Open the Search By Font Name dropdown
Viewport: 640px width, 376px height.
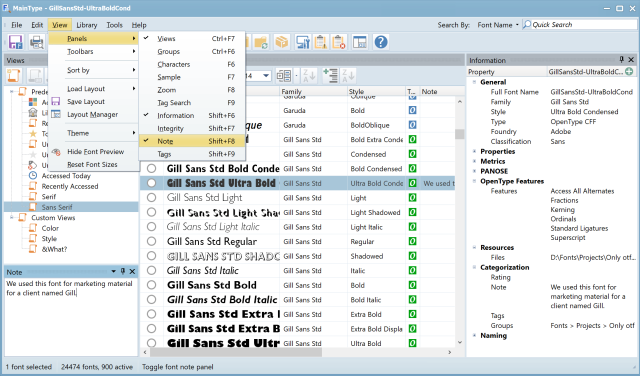pos(498,25)
